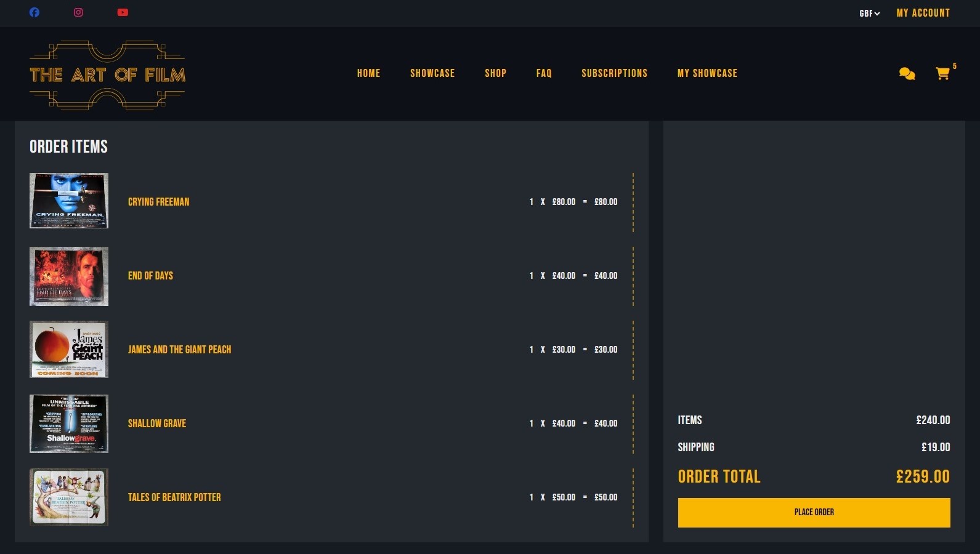Click the End of Days title link
The width and height of the screenshot is (980, 554).
point(150,276)
